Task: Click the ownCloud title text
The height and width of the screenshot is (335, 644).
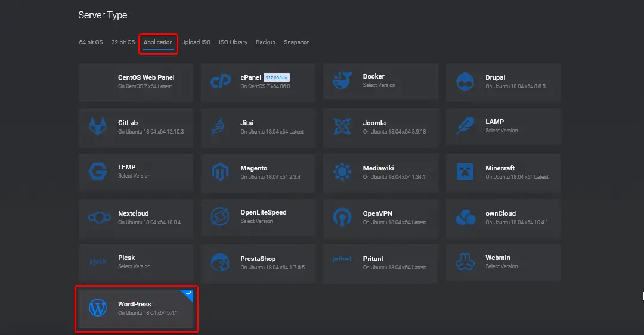Action: pyautogui.click(x=501, y=213)
